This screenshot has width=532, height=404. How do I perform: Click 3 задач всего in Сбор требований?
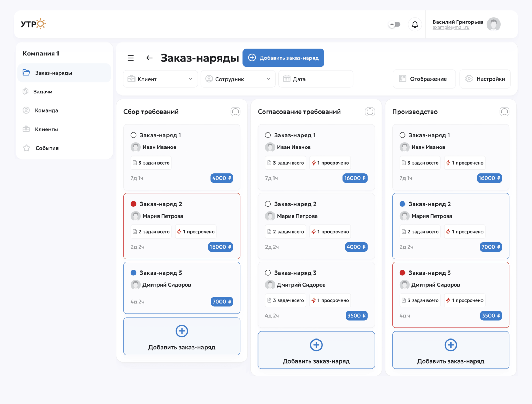click(x=151, y=163)
